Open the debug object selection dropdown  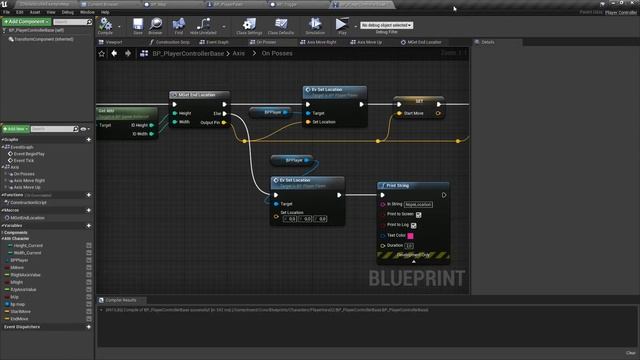386,25
